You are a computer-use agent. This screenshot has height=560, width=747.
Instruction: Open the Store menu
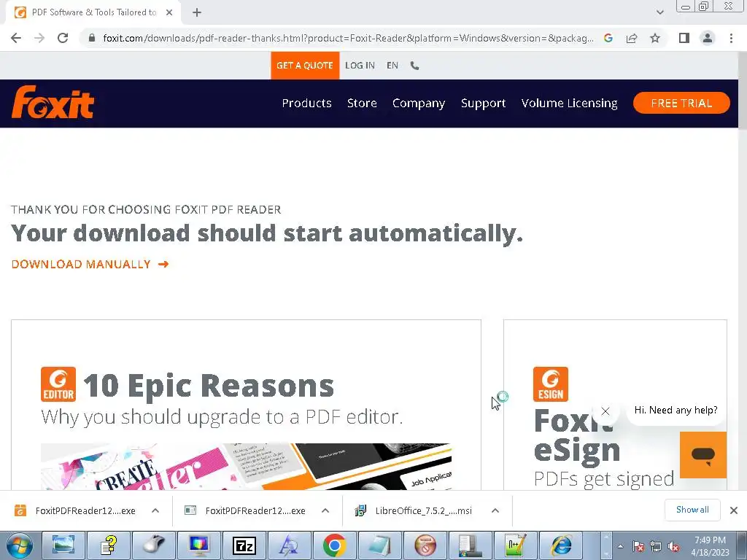pyautogui.click(x=362, y=104)
